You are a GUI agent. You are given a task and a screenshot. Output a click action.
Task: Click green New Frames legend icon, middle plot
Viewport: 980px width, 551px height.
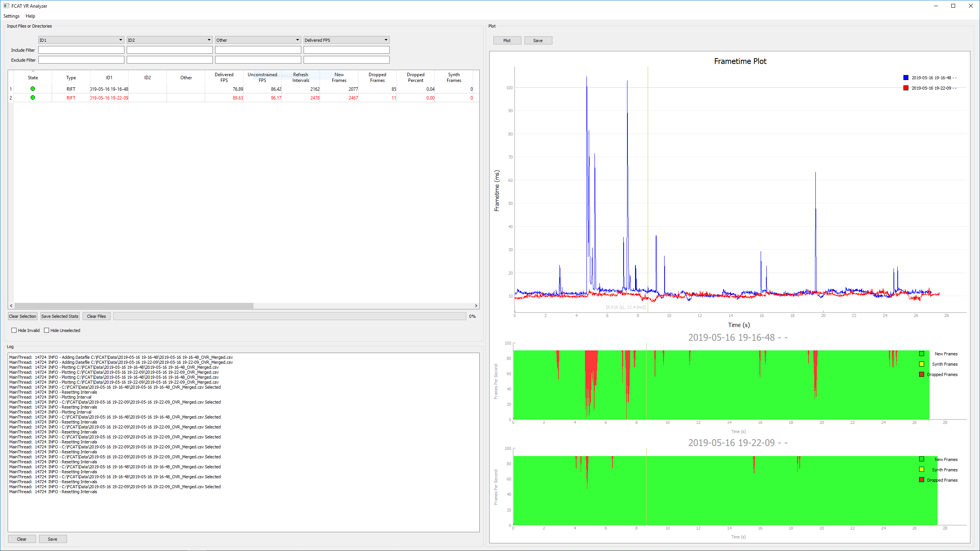[921, 354]
